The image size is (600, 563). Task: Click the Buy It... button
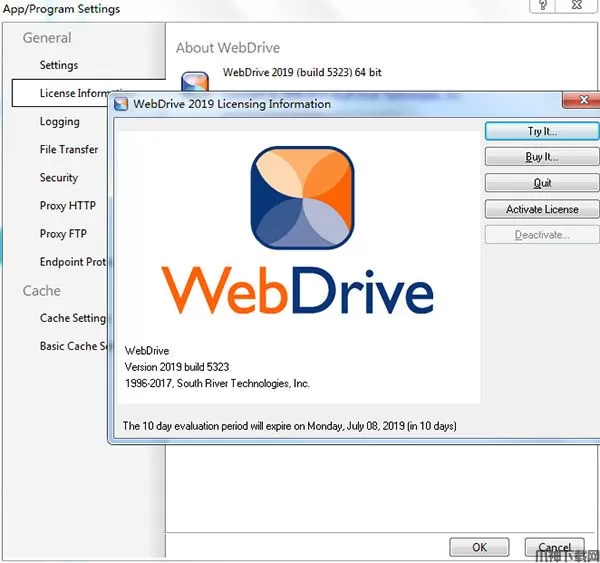(542, 157)
